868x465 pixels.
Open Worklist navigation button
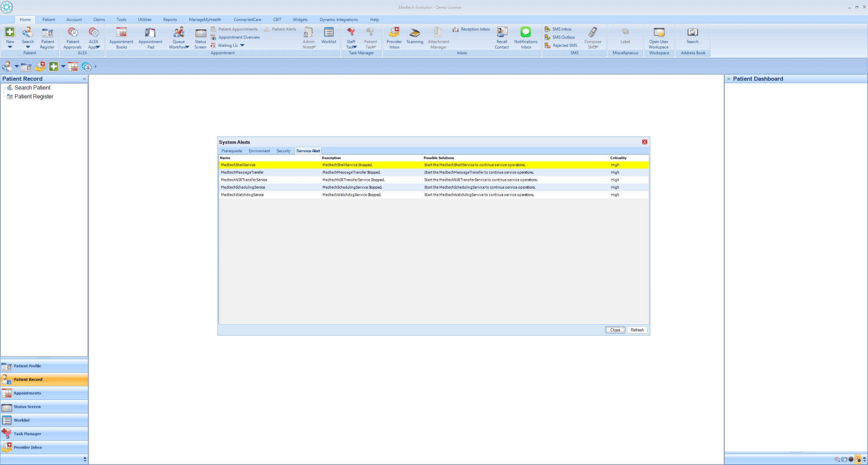(x=44, y=420)
